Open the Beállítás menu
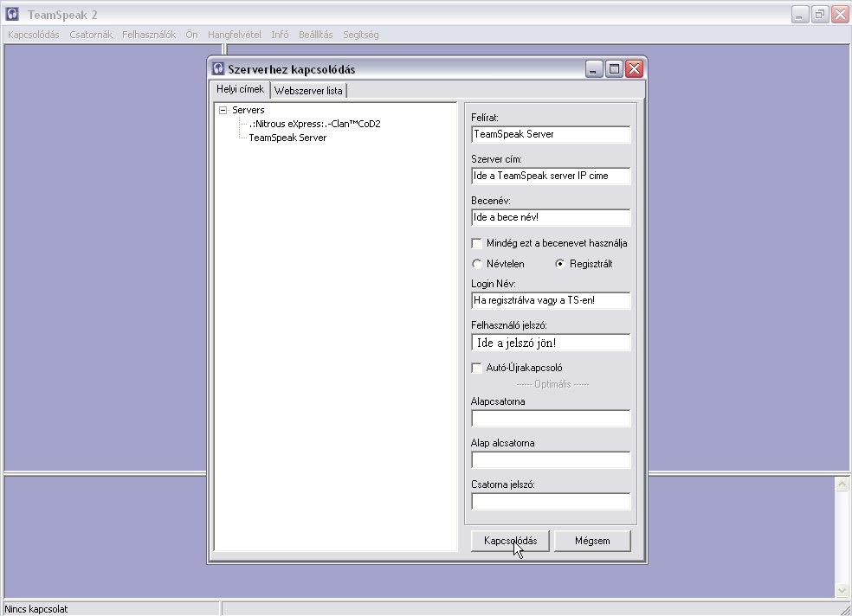Image resolution: width=852 pixels, height=616 pixels. (316, 35)
